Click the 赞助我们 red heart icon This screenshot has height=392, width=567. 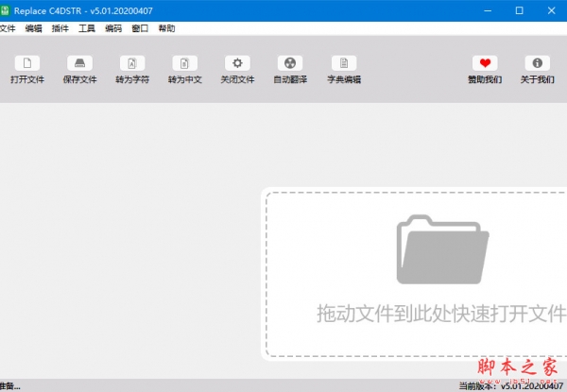click(x=485, y=63)
